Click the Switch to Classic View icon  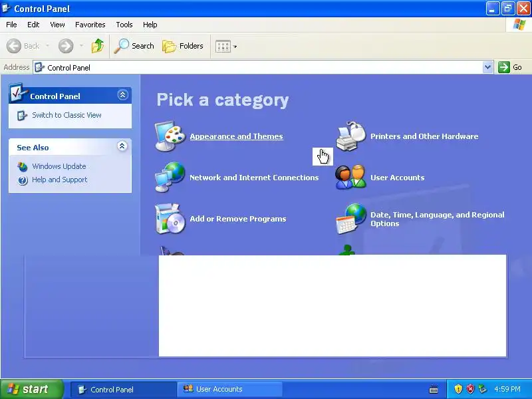(x=22, y=115)
